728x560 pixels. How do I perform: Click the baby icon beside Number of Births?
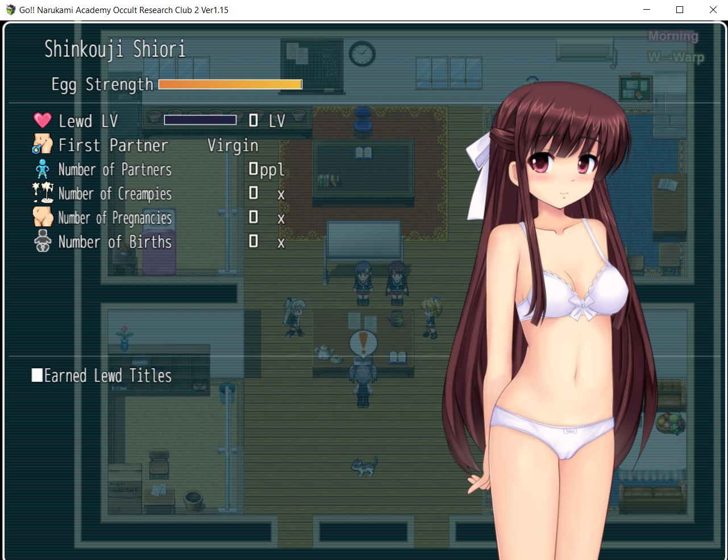coord(43,241)
